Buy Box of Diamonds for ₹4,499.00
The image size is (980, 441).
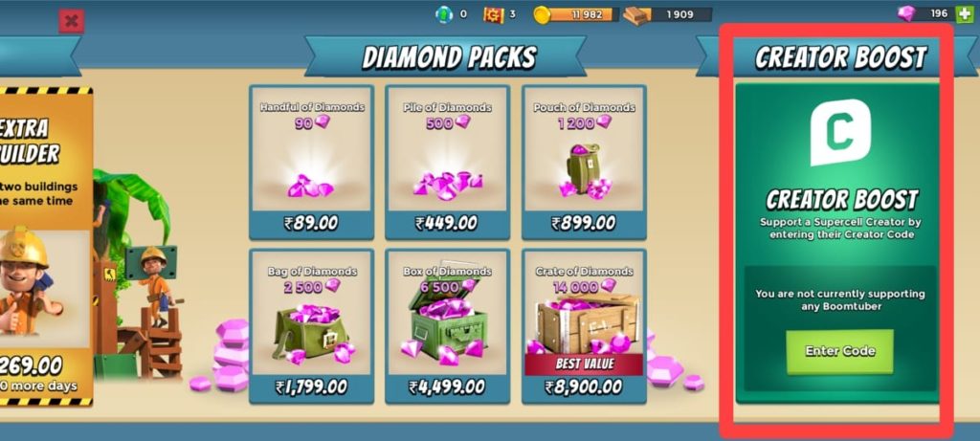[448, 326]
